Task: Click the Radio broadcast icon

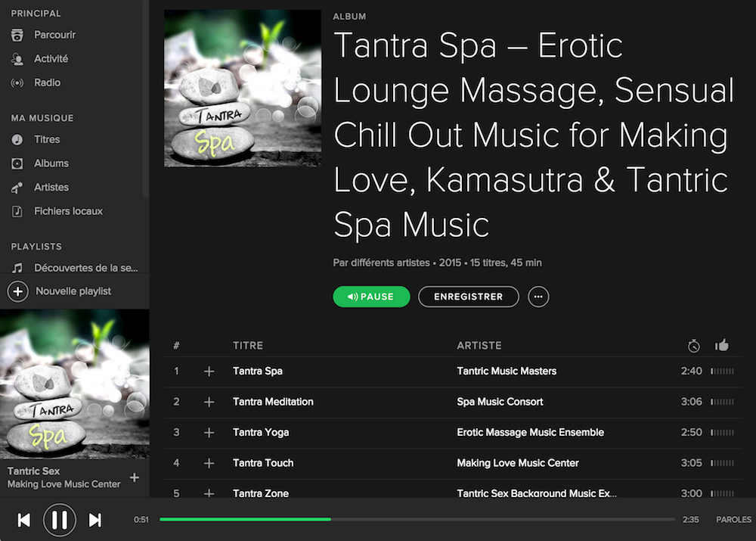Action: click(17, 83)
